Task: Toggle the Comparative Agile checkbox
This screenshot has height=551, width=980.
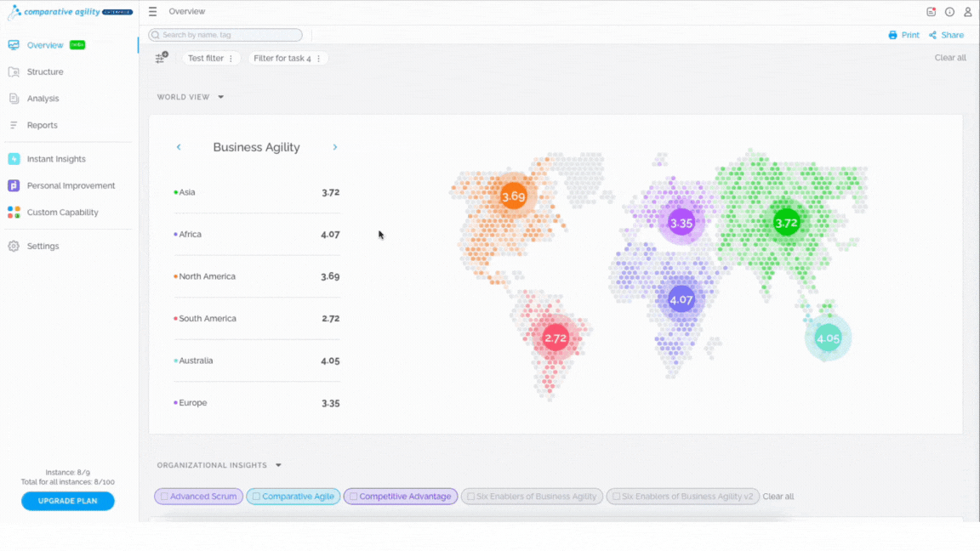Action: (256, 496)
